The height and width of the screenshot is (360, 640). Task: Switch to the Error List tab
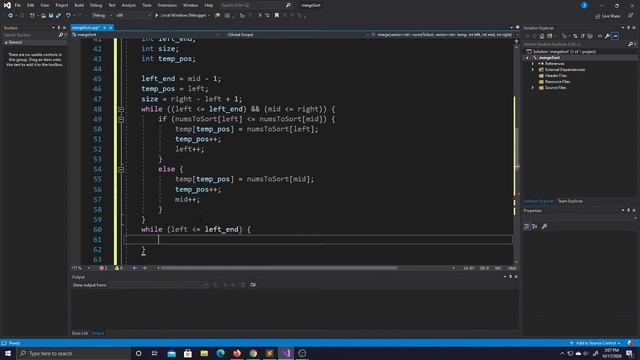point(80,333)
